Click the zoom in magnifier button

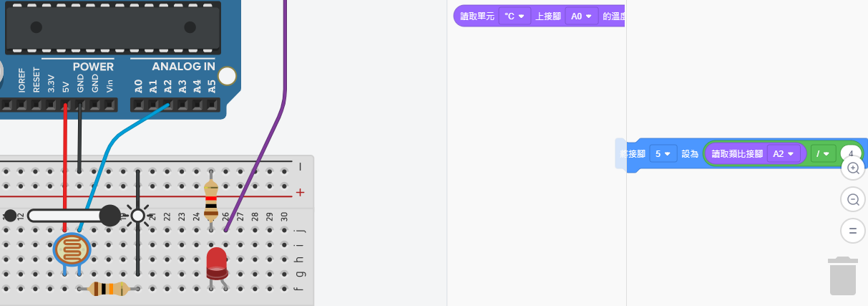pyautogui.click(x=853, y=168)
